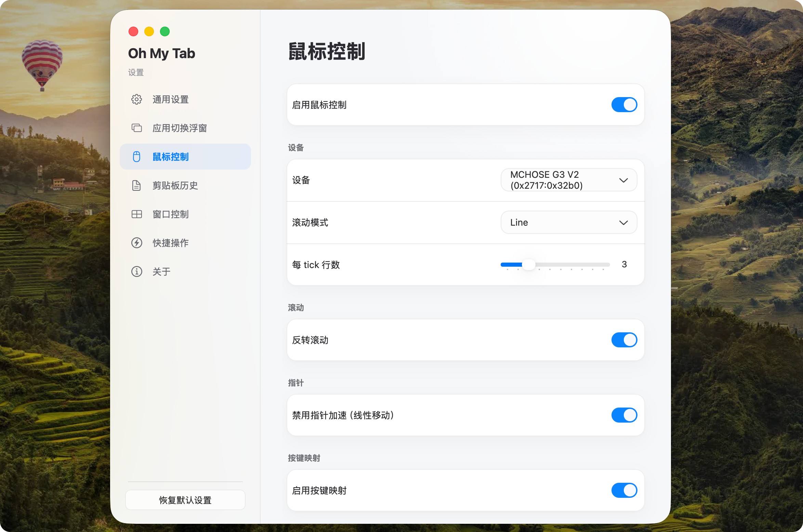The image size is (803, 532).
Task: Click the info icon beside 关于
Action: tap(136, 272)
